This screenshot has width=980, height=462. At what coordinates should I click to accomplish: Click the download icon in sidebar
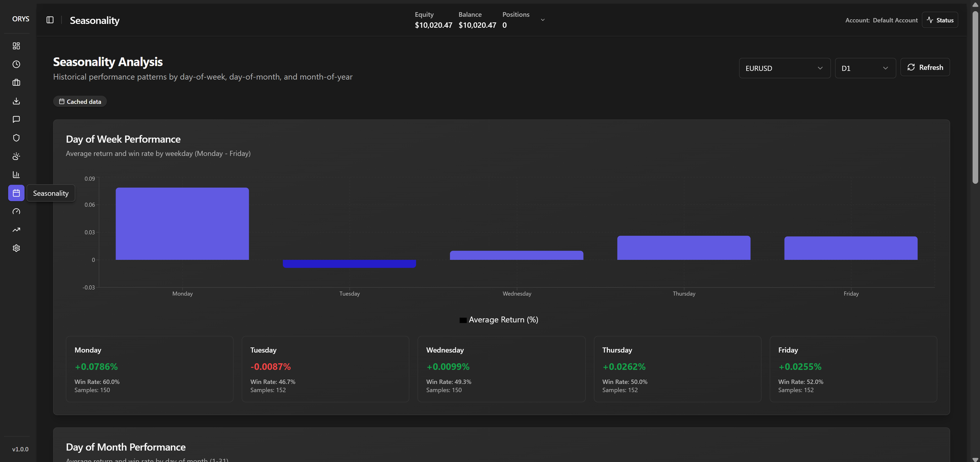click(16, 101)
